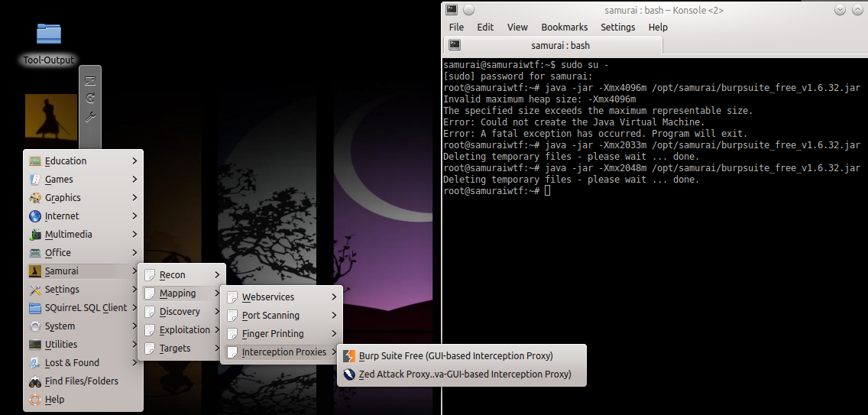Image resolution: width=868 pixels, height=415 pixels.
Task: Open the Finger Printing submenu entry
Action: (x=282, y=333)
